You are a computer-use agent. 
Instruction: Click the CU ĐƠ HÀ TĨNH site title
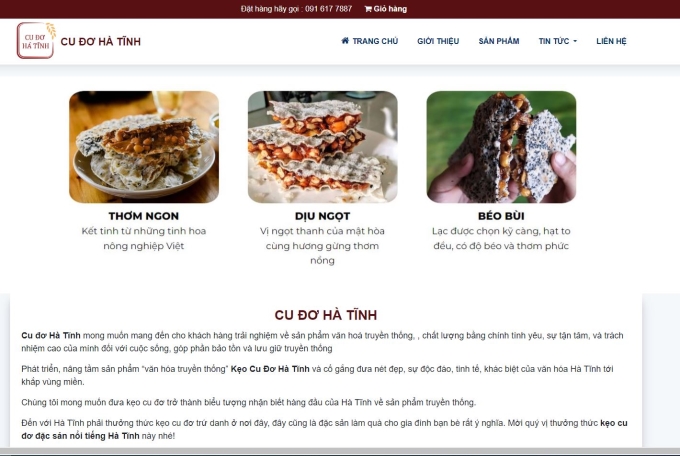pyautogui.click(x=101, y=42)
